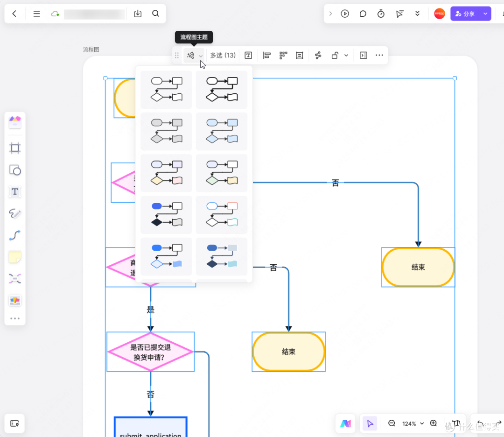Open the image gallery tool

pos(15,301)
